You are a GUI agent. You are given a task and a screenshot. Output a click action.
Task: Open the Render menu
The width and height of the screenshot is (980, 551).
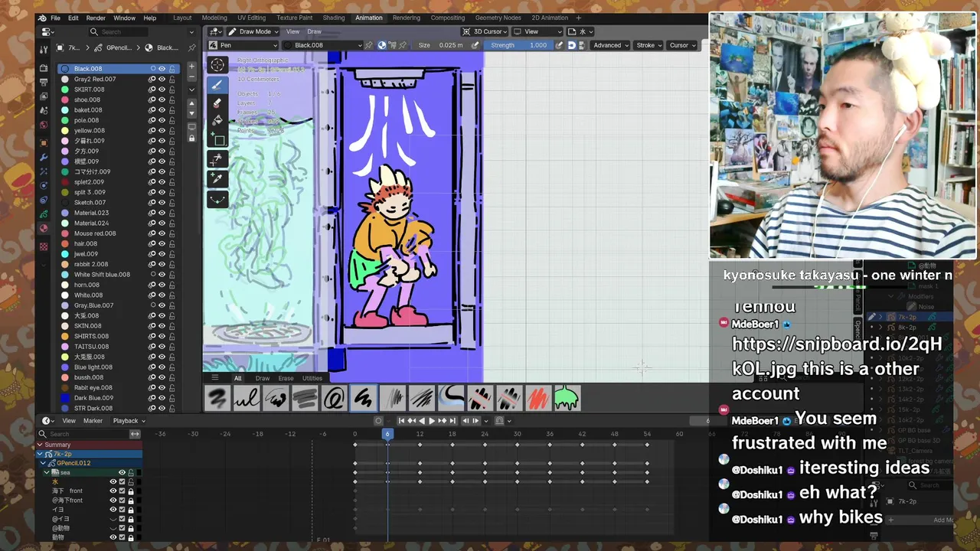click(96, 18)
